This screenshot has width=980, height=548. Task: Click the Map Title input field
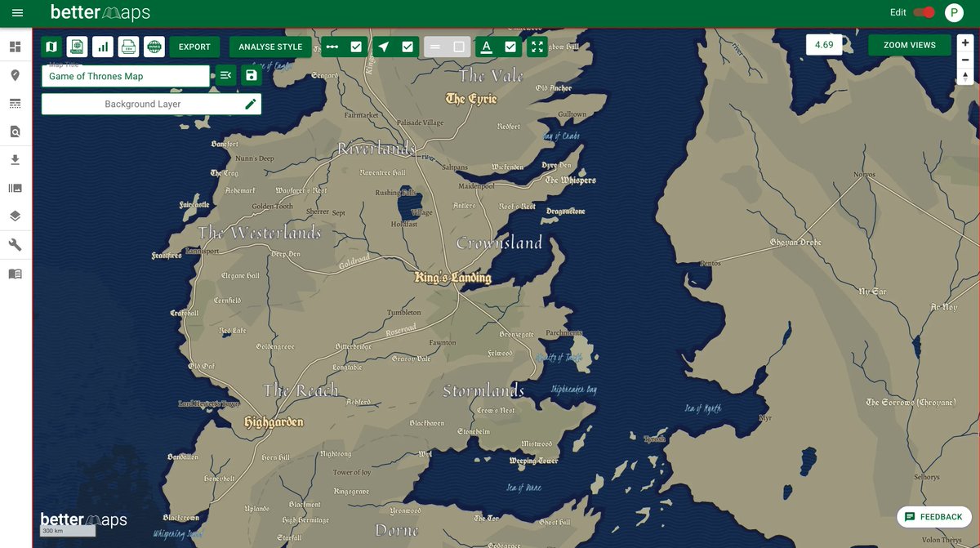click(126, 76)
